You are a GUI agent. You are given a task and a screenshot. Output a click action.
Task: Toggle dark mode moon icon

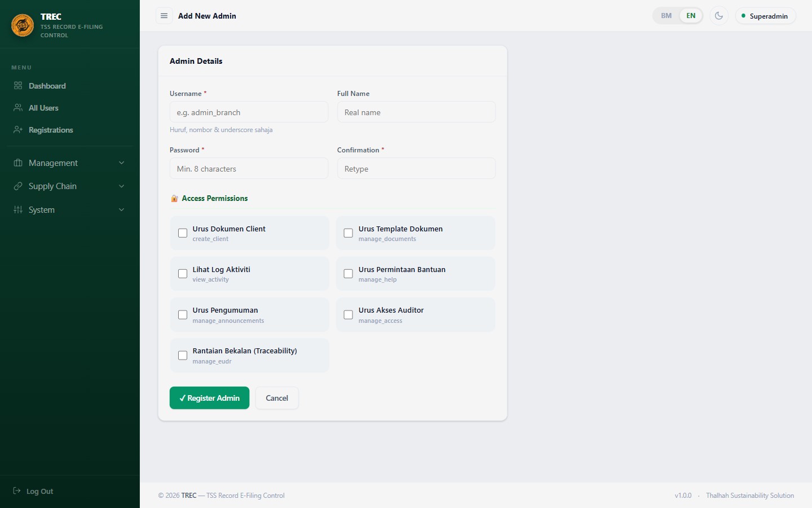pyautogui.click(x=719, y=16)
